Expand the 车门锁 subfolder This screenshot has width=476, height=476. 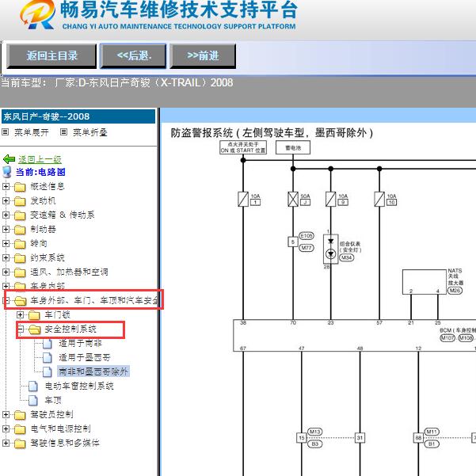20,314
